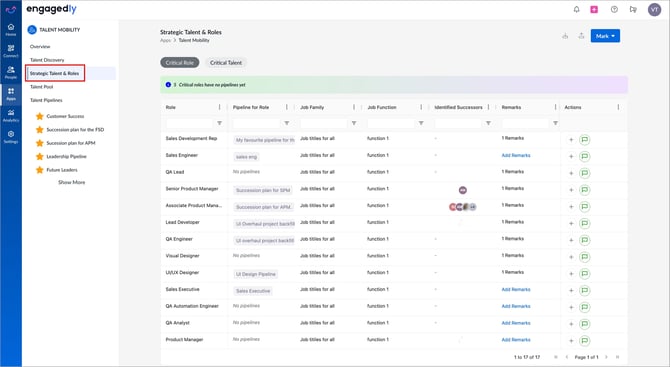Click plus action for Sales Executive row
This screenshot has width=670, height=367.
(x=571, y=291)
